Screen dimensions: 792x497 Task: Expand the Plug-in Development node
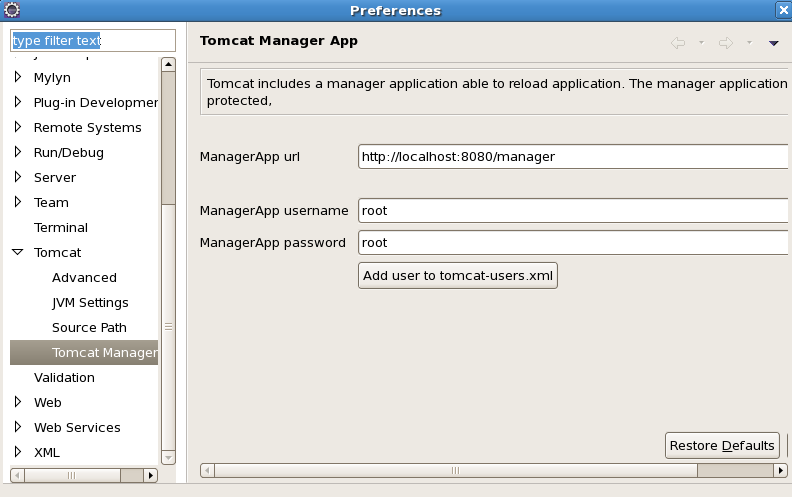(x=18, y=102)
